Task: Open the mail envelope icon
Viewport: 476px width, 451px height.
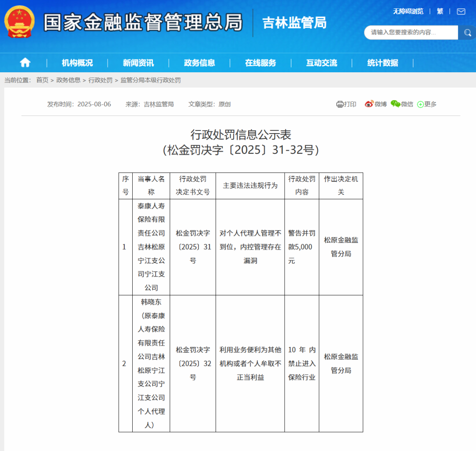Action: tap(461, 11)
